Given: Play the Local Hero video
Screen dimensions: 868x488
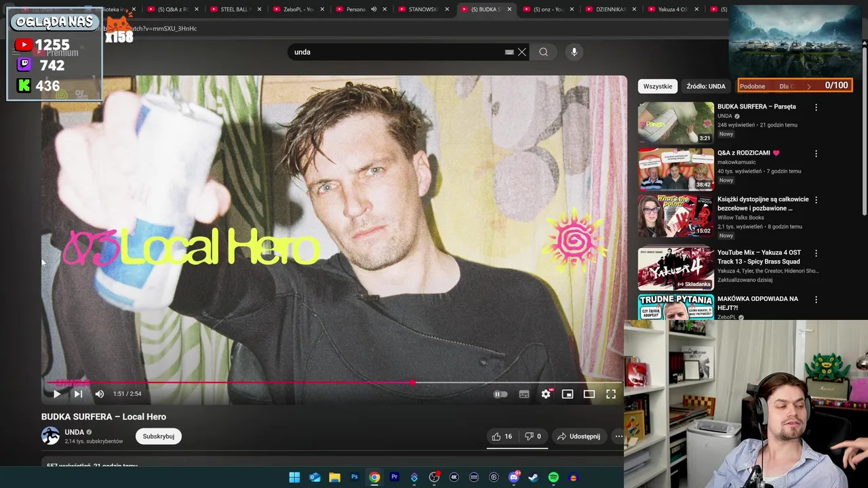Looking at the screenshot, I should point(57,394).
